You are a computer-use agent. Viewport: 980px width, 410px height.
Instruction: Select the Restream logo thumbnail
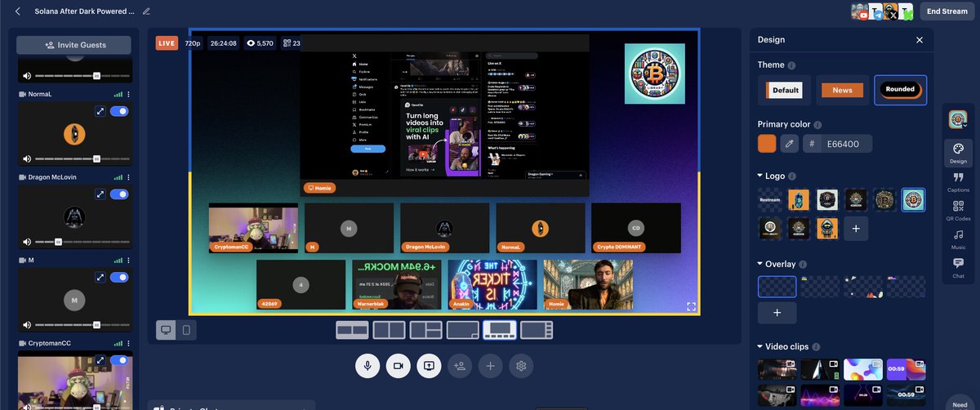coord(770,200)
